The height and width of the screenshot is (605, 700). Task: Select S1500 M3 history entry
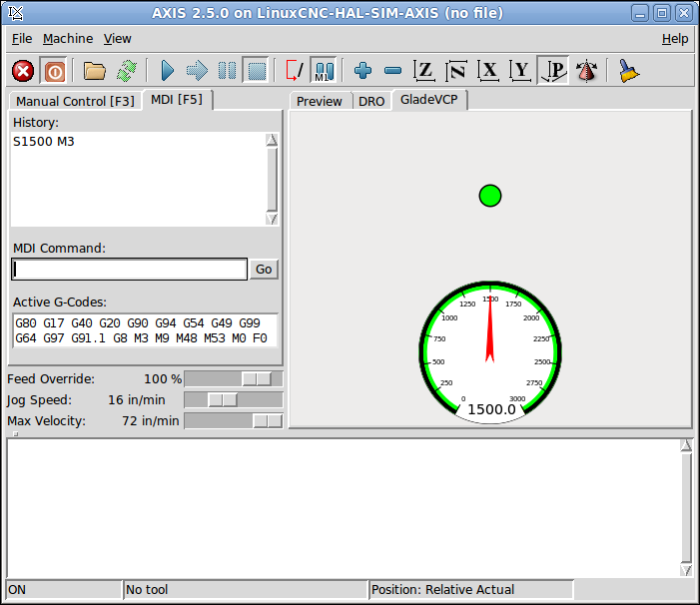click(x=44, y=142)
